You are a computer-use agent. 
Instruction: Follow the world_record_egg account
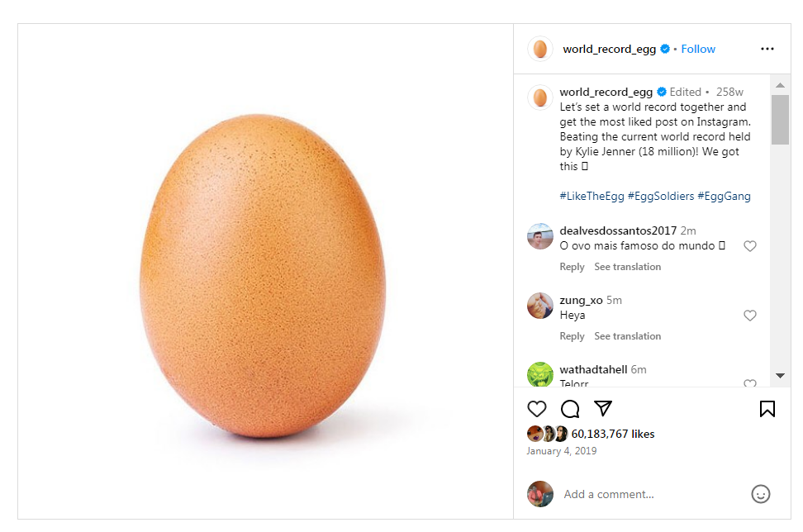(x=698, y=49)
